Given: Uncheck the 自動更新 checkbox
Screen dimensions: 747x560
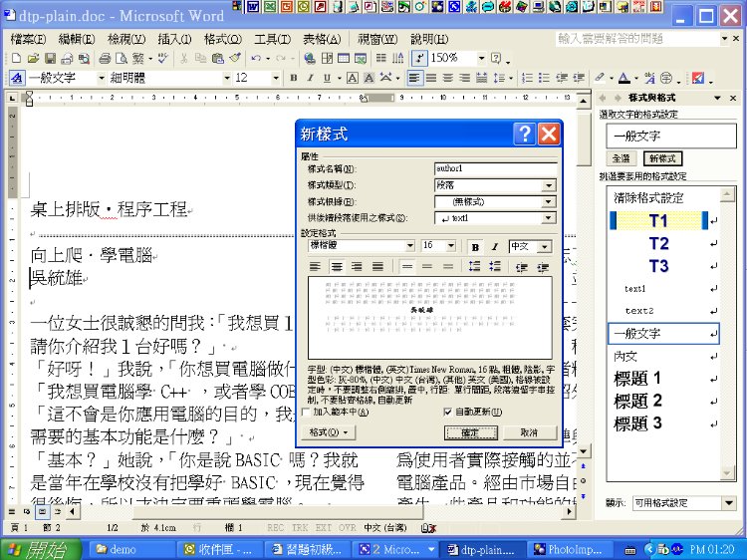Looking at the screenshot, I should [447, 412].
